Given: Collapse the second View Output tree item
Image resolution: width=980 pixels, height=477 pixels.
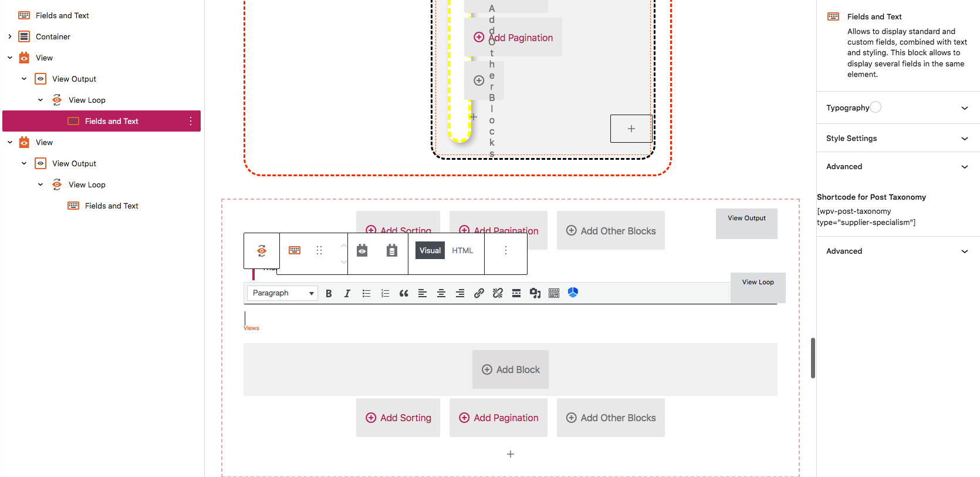Looking at the screenshot, I should click(x=24, y=163).
